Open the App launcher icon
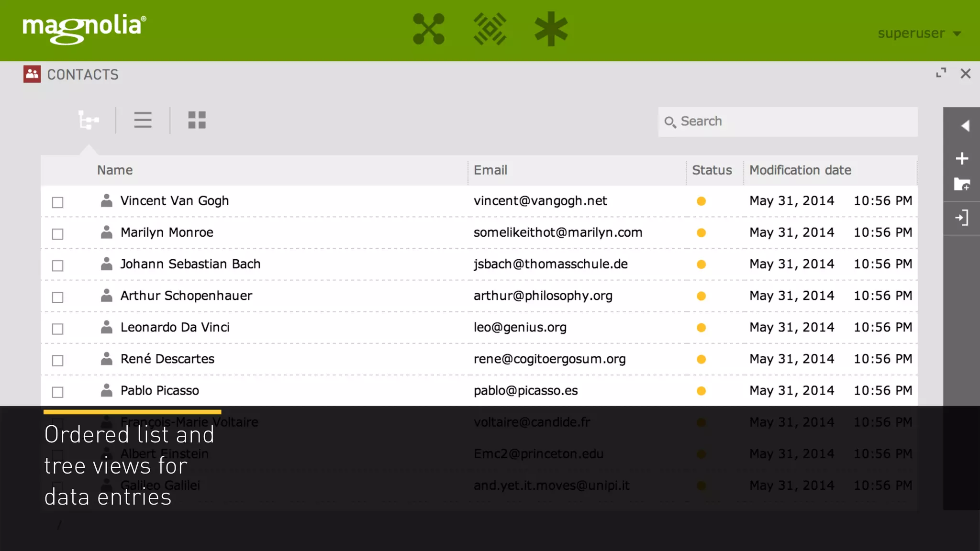Image resolution: width=980 pixels, height=551 pixels. (428, 29)
